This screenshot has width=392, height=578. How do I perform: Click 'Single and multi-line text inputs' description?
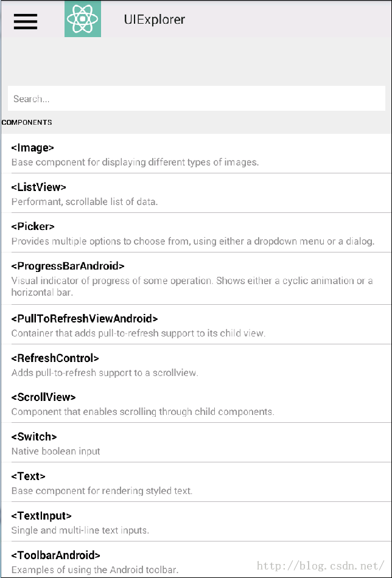[x=80, y=531]
